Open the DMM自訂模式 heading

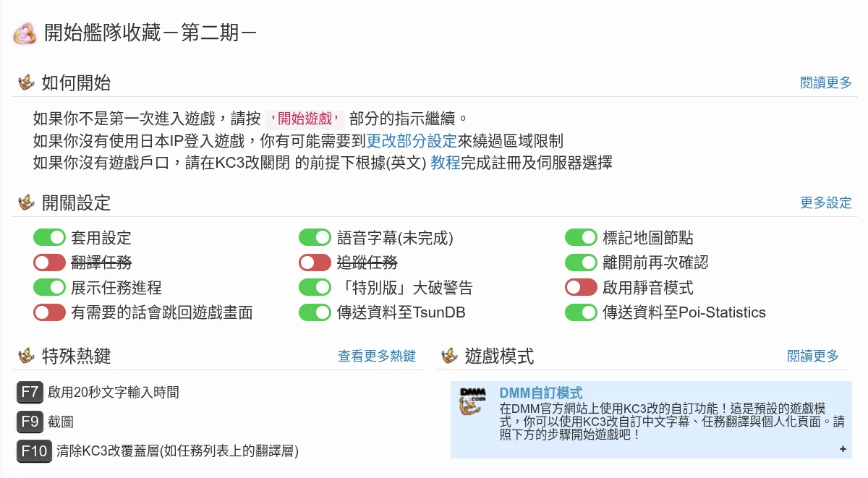[541, 393]
